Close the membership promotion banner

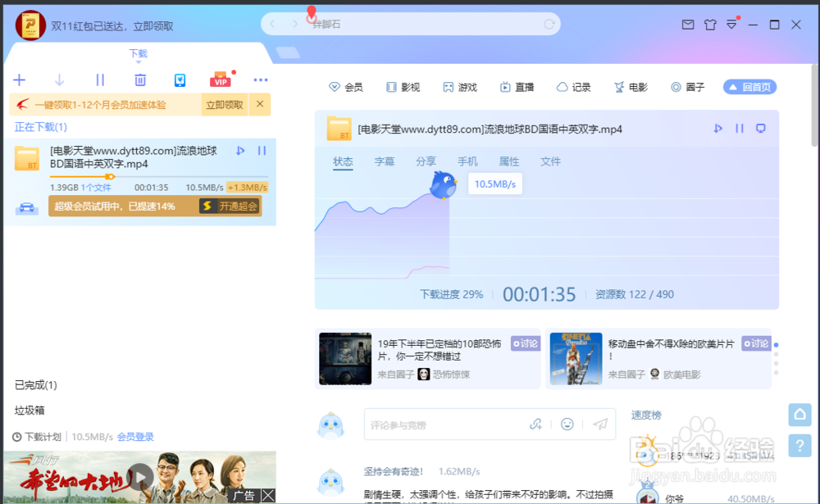[x=260, y=104]
